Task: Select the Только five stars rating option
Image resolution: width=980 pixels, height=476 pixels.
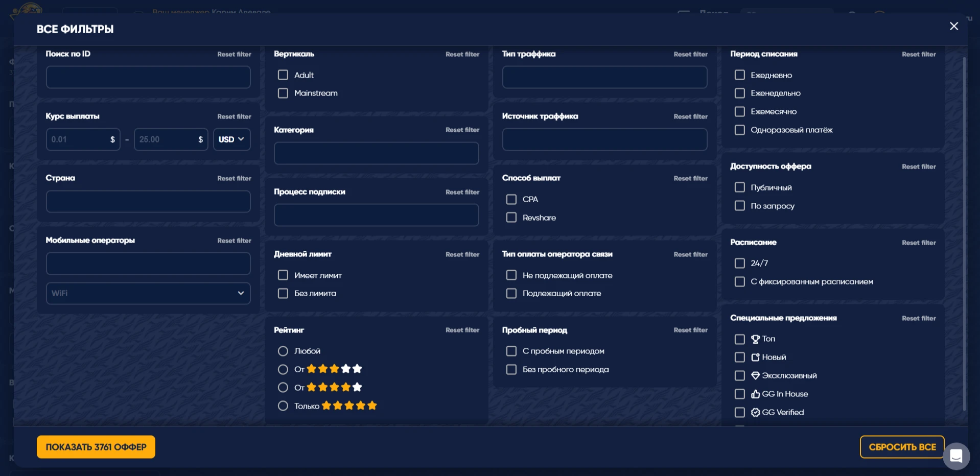Action: tap(283, 406)
